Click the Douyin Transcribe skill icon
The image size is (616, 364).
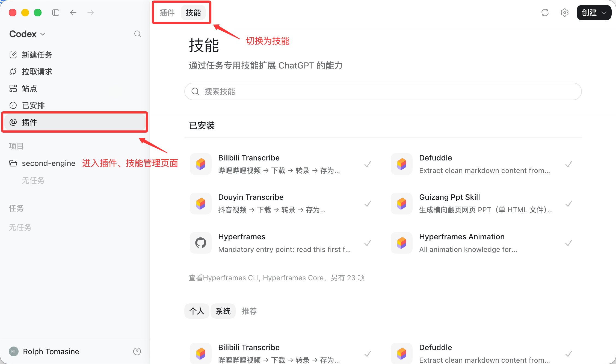point(201,204)
